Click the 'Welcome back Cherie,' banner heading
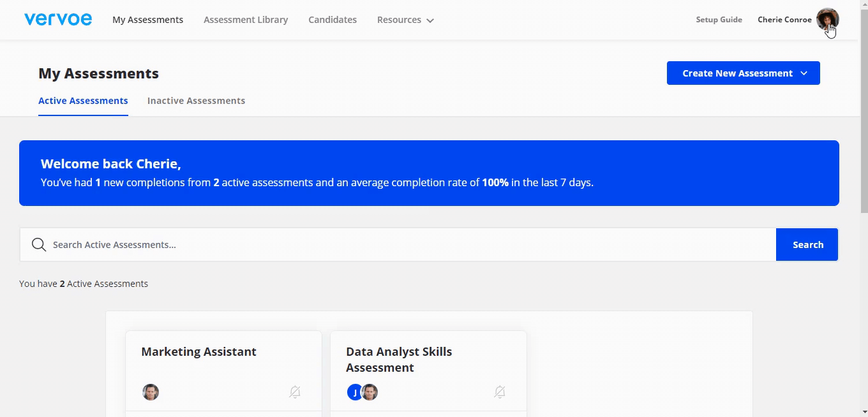This screenshot has height=417, width=868. [x=111, y=164]
